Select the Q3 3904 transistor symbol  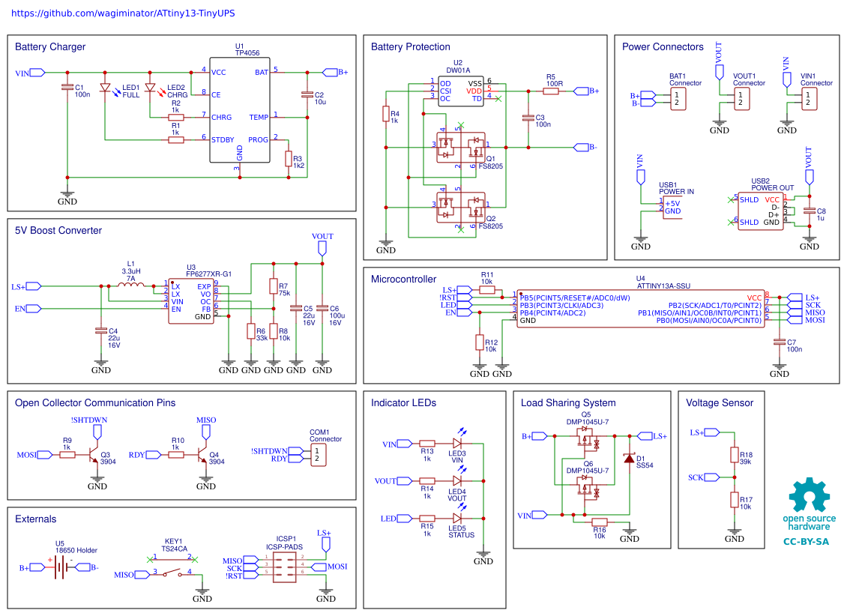point(93,455)
